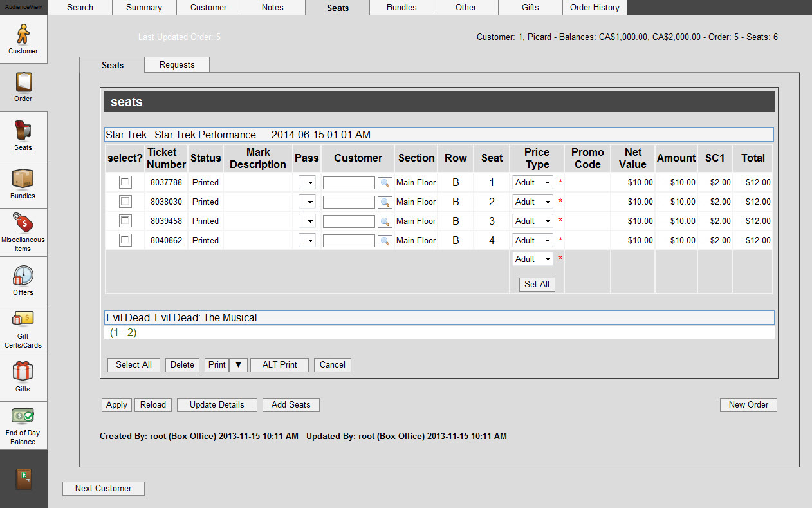Image resolution: width=812 pixels, height=508 pixels.
Task: Click the Print button
Action: (217, 364)
